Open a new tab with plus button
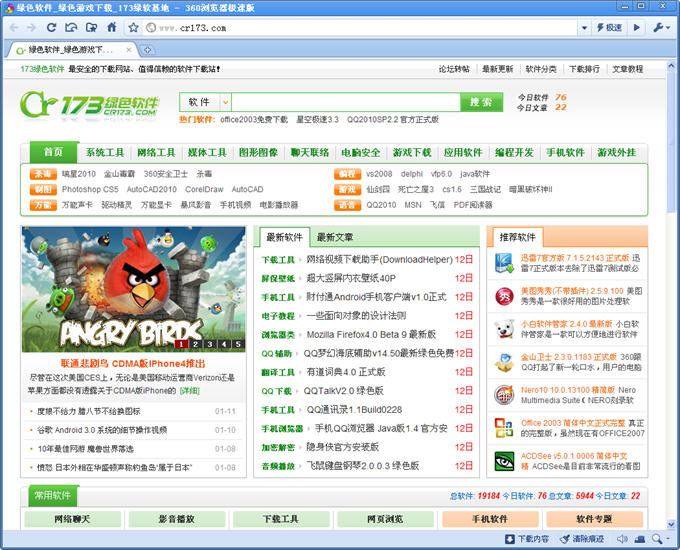This screenshot has height=550, width=680. [x=147, y=50]
